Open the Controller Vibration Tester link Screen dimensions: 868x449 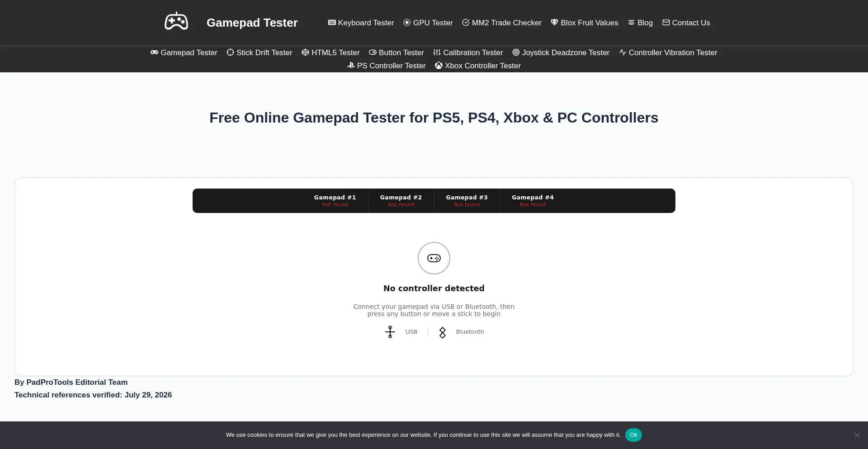[668, 52]
